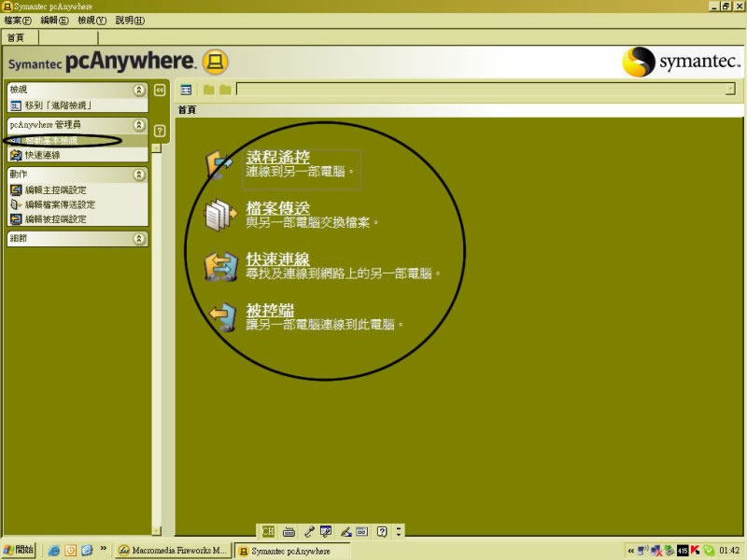Click the 415 tray icon
This screenshot has width=747, height=560.
click(x=683, y=551)
